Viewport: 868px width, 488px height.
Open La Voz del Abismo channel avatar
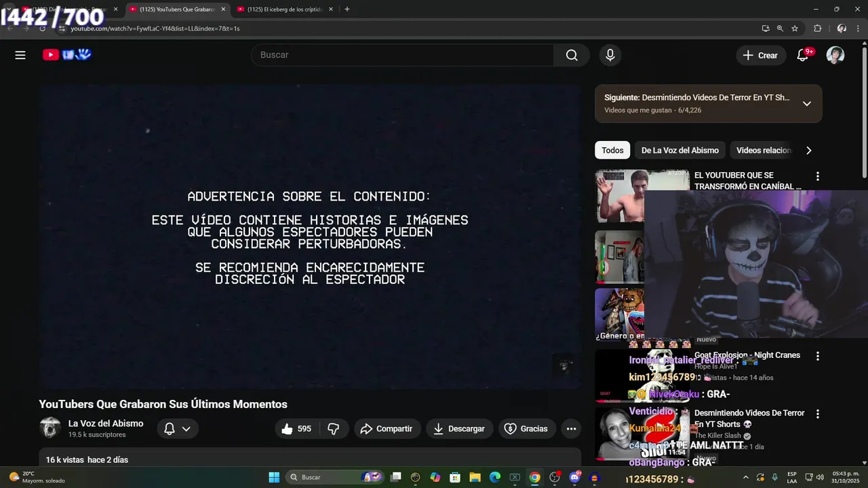50,428
